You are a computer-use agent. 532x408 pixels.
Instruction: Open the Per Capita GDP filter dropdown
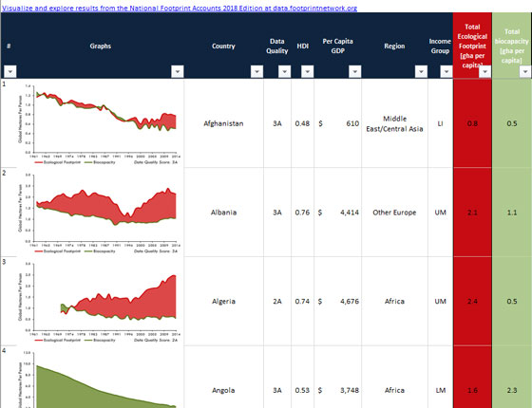pyautogui.click(x=355, y=71)
